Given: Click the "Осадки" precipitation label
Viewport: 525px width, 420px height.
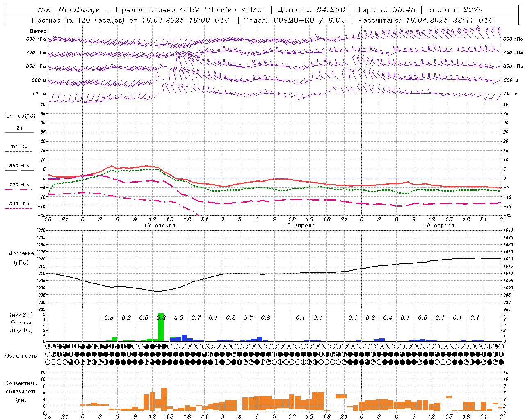Looking at the screenshot, I should point(21,322).
